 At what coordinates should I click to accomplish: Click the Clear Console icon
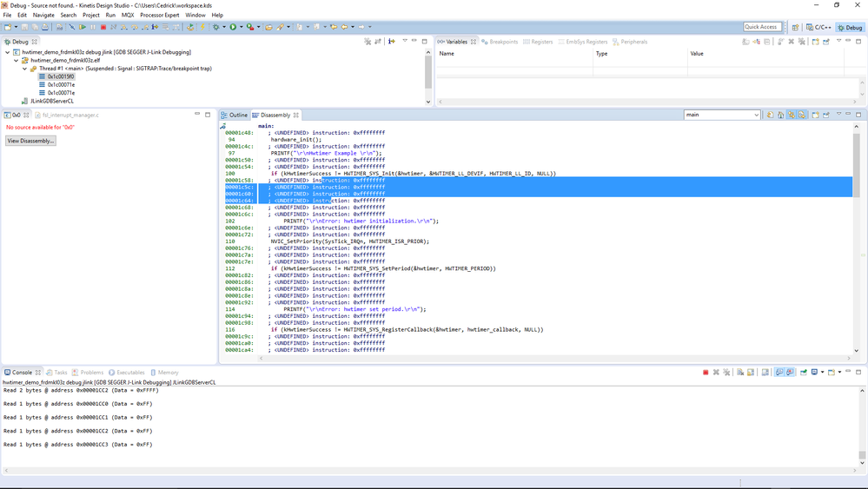(x=740, y=373)
